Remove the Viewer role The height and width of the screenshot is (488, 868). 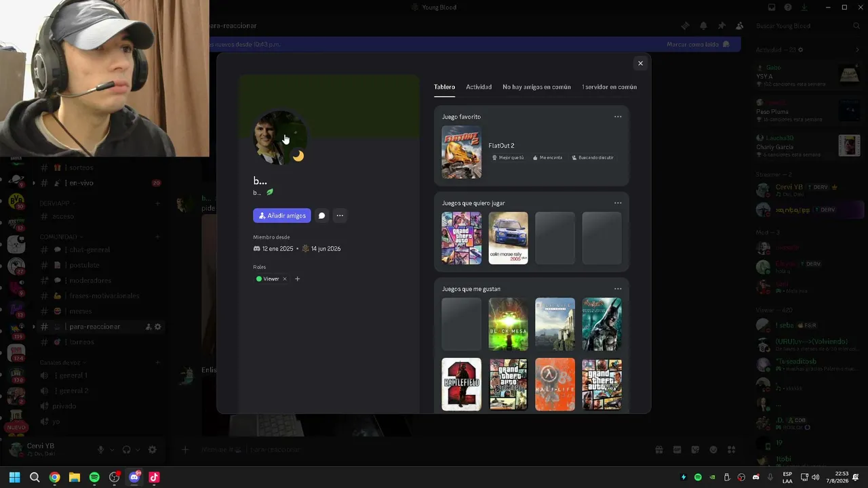[x=285, y=279]
